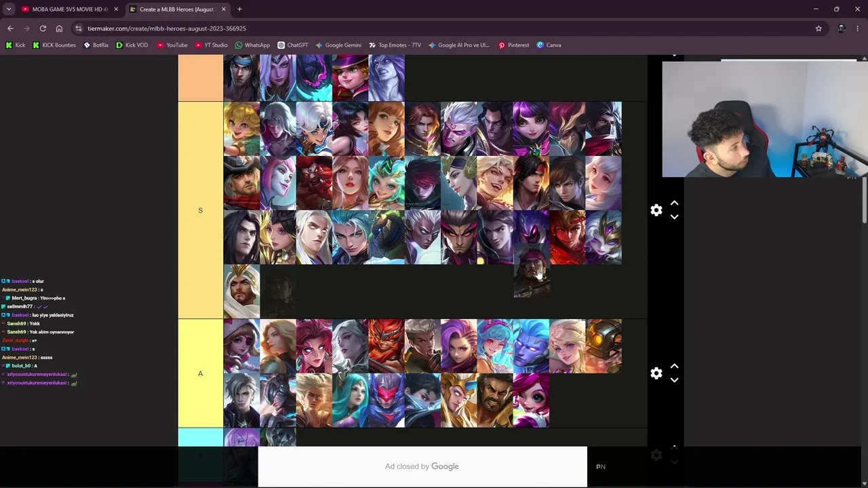Move the S tier row up
Viewport: 868px width, 488px height.
(674, 203)
